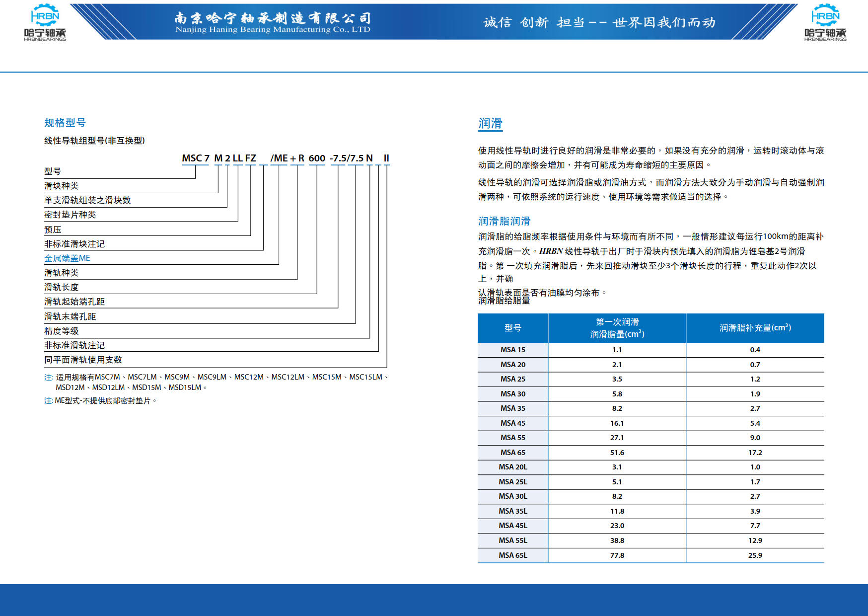The height and width of the screenshot is (616, 868).
Task: Click the value '38.8' in MSA 55L row
Action: coord(617,540)
